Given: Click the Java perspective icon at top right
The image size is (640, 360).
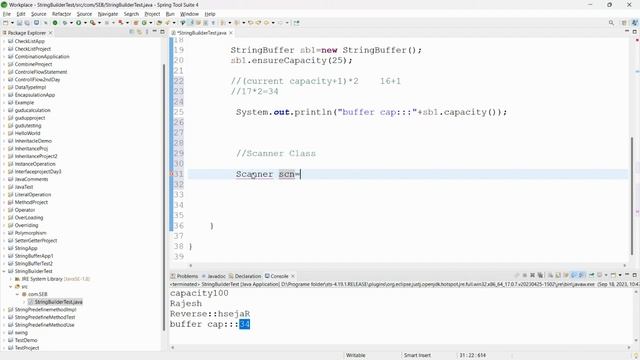Looking at the screenshot, I should (635, 23).
